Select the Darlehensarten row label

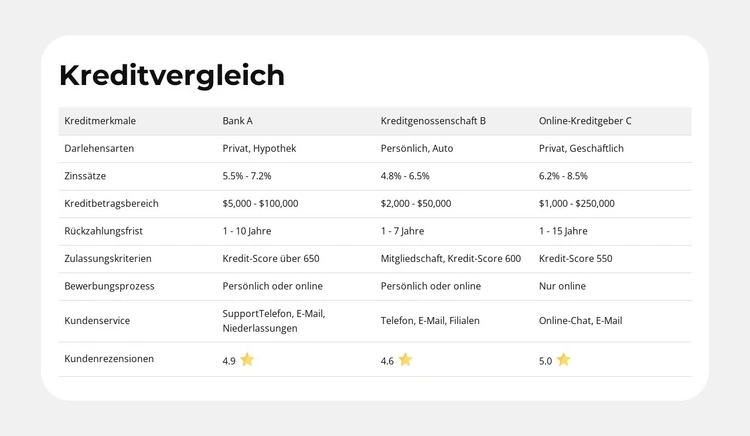[x=99, y=148]
